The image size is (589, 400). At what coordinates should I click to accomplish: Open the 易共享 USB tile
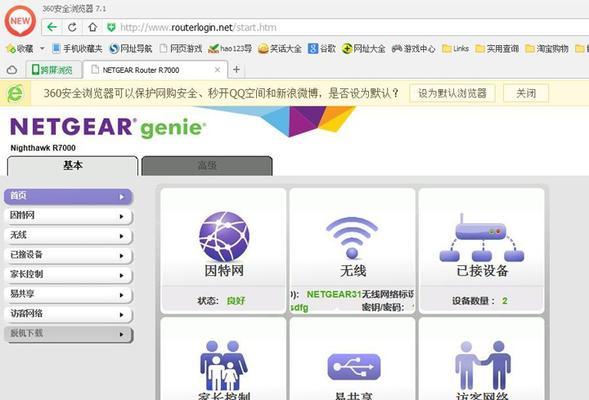(352, 359)
